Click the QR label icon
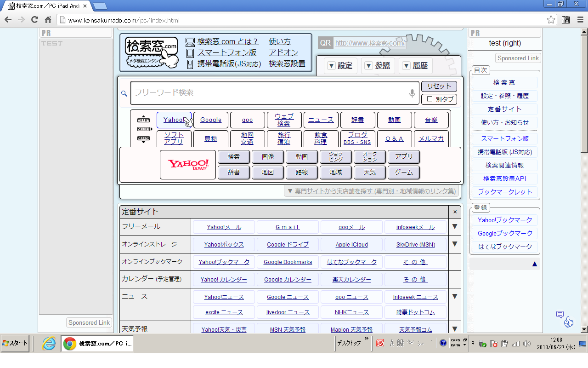Viewport: 588px width, 368px height. coord(325,43)
